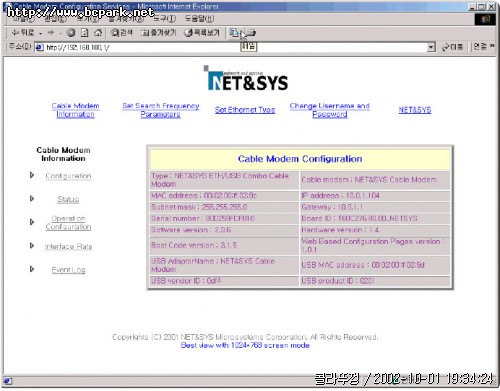The width and height of the screenshot is (500, 391).
Task: Open the 도움말 menu
Action: [199, 19]
